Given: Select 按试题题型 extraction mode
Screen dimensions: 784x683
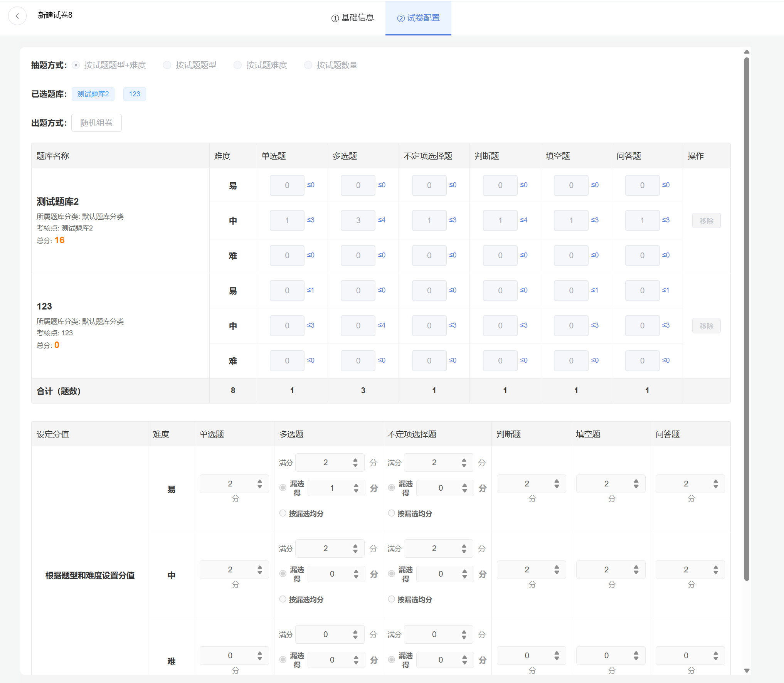Looking at the screenshot, I should (167, 65).
